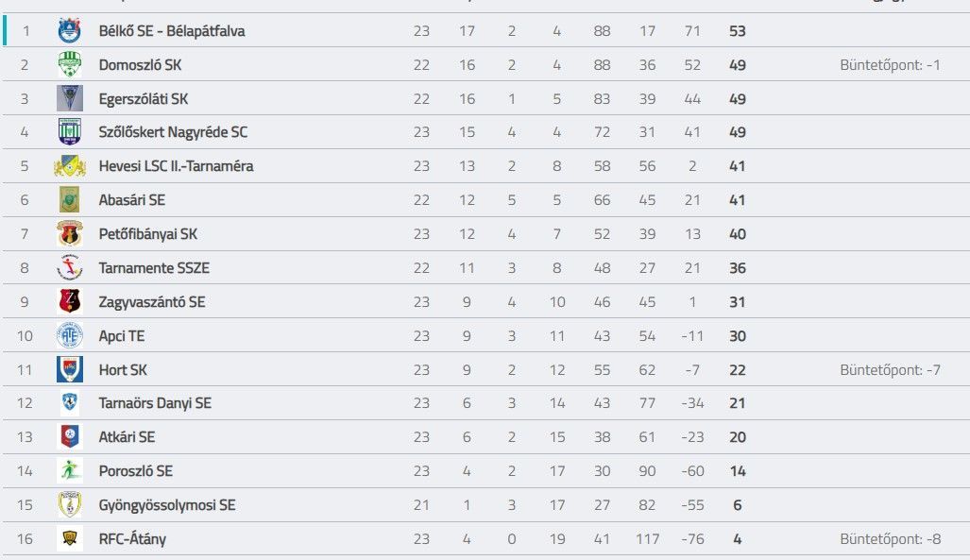
Task: Click the Büntetőpont: -7 note for Hort SK
Action: click(x=891, y=370)
